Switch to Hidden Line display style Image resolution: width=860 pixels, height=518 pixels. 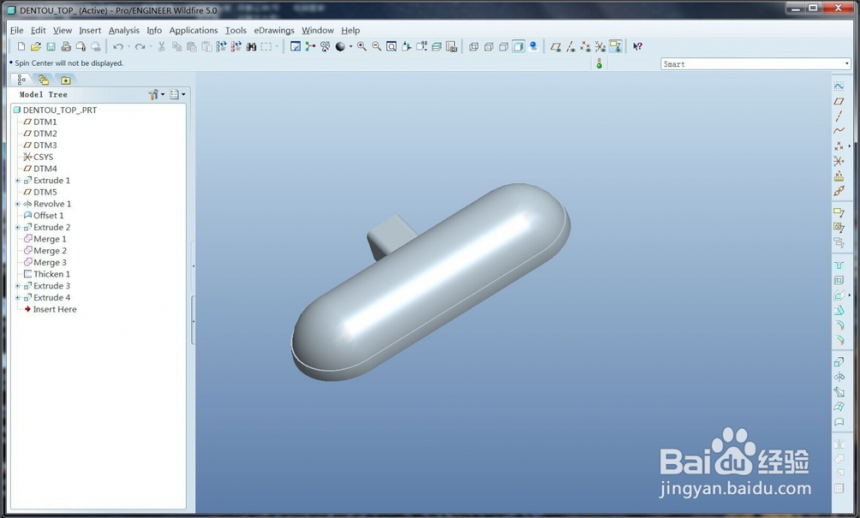tap(489, 47)
